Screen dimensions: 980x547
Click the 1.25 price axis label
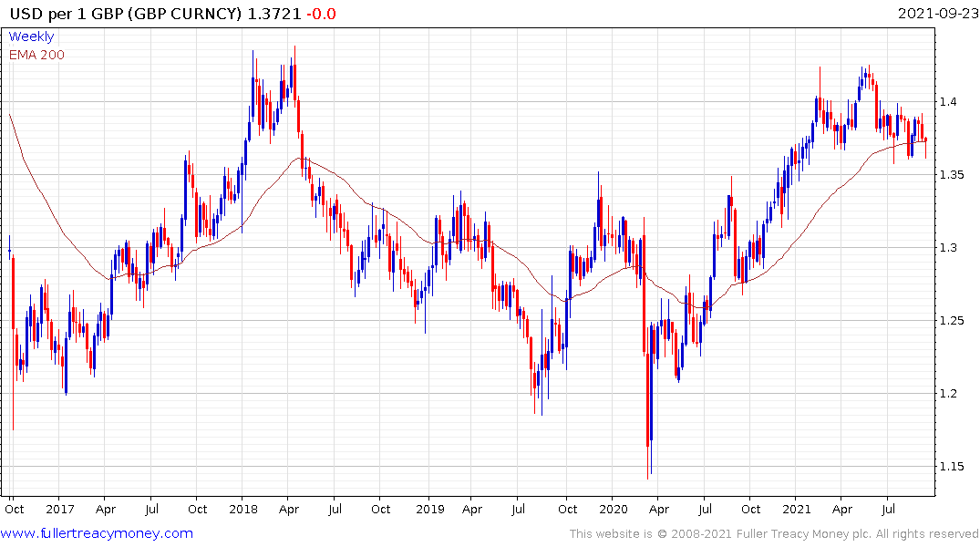point(951,321)
